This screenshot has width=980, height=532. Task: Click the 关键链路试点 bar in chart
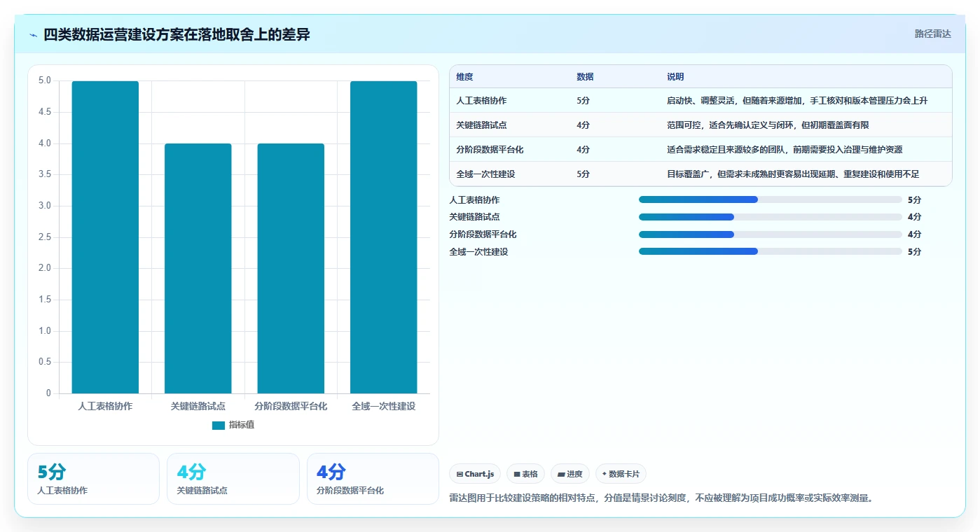coord(198,268)
